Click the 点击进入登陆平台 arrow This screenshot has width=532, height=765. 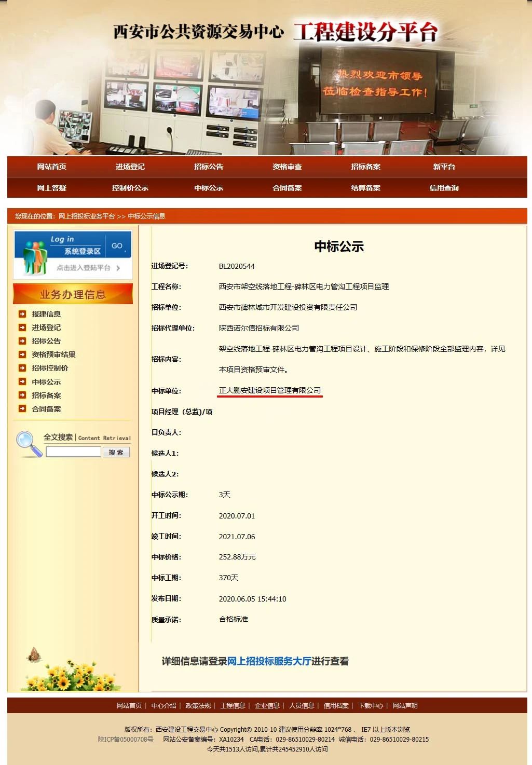(118, 268)
